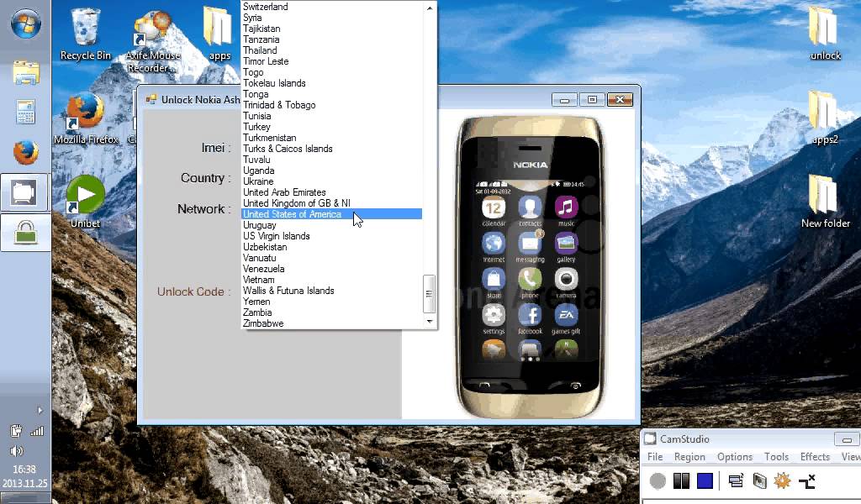The width and height of the screenshot is (861, 504).
Task: Open the CamStudio Options menu
Action: 735,457
